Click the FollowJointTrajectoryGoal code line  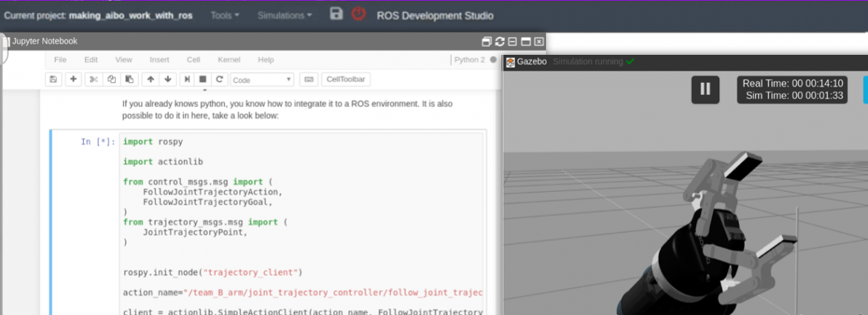(208, 202)
